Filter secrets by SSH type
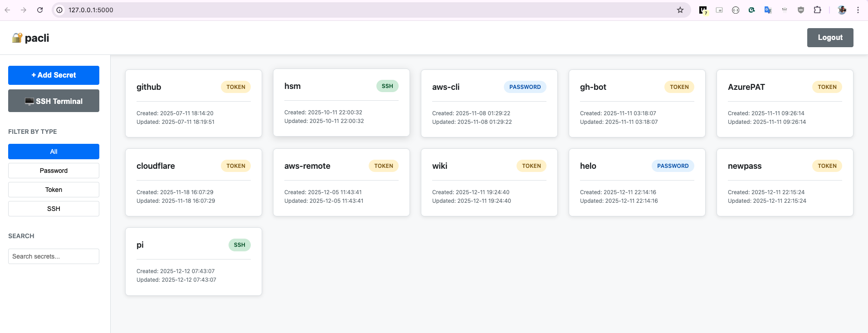Viewport: 868px width, 333px height. pyautogui.click(x=54, y=209)
